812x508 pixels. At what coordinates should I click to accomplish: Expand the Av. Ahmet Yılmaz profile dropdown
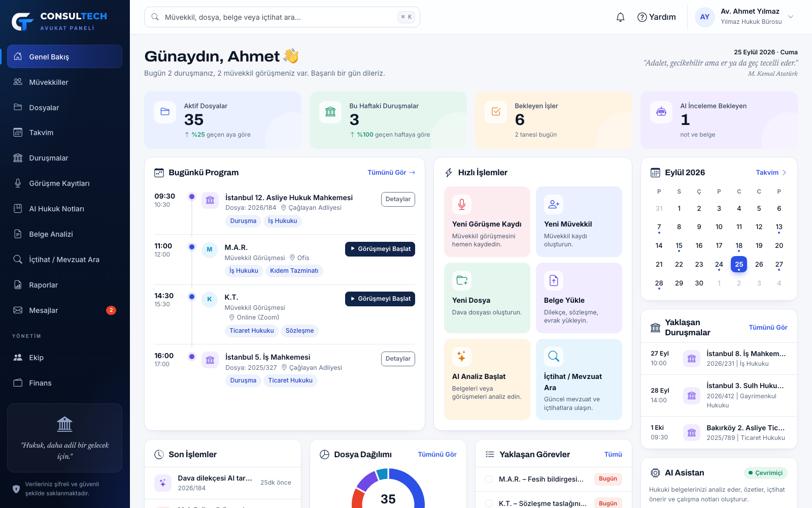790,17
